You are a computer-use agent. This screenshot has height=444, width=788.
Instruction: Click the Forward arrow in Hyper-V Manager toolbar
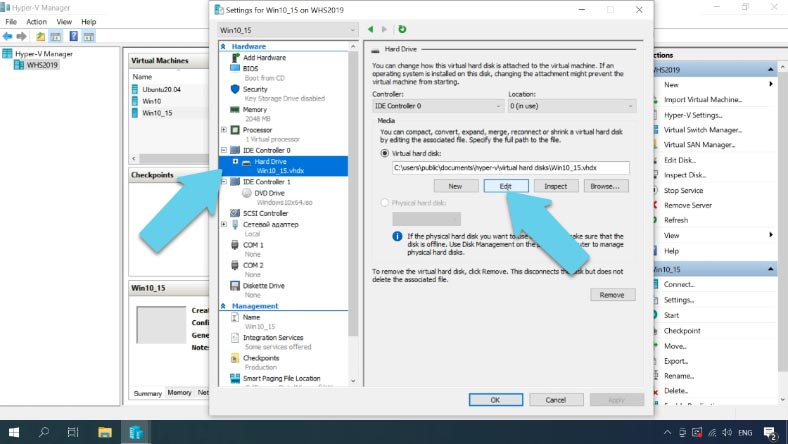pyautogui.click(x=21, y=36)
